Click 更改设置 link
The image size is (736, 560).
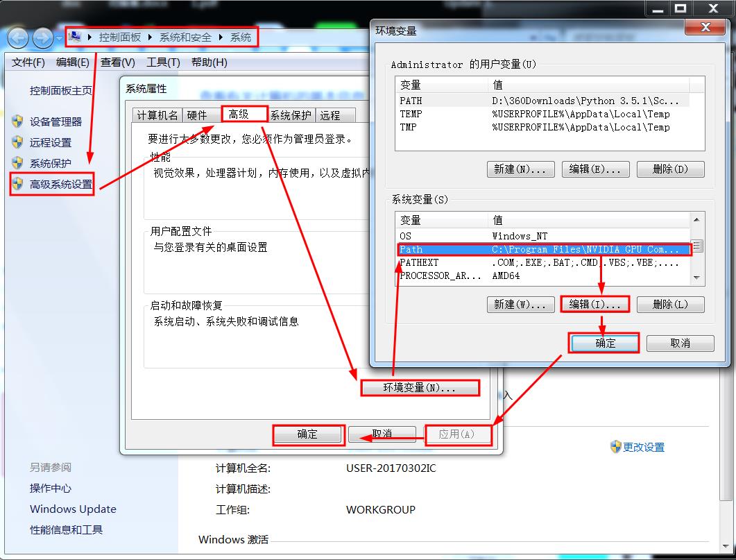click(644, 448)
